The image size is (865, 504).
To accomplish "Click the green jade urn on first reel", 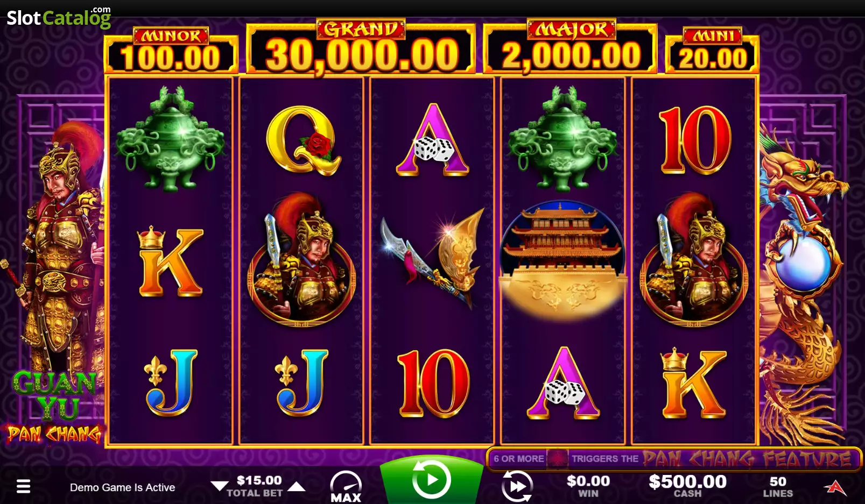I will [x=171, y=140].
